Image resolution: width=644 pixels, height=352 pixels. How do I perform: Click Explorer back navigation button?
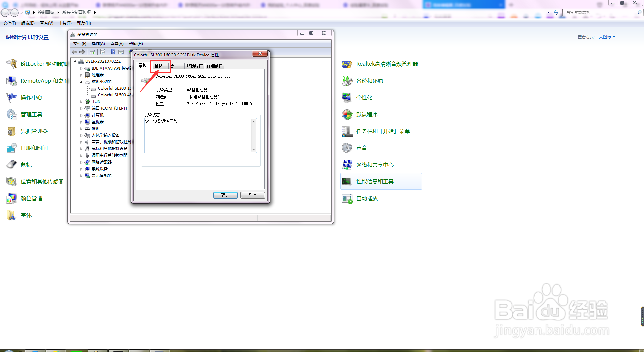(x=5, y=13)
